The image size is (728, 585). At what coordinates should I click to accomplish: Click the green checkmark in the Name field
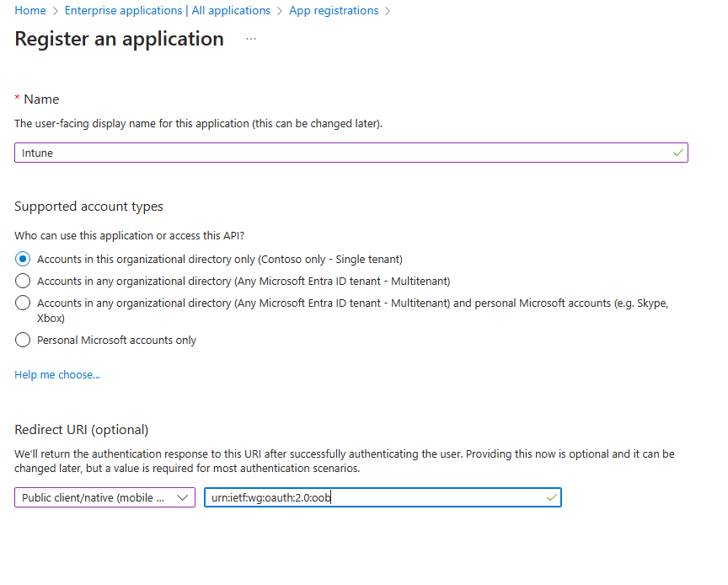coord(677,153)
